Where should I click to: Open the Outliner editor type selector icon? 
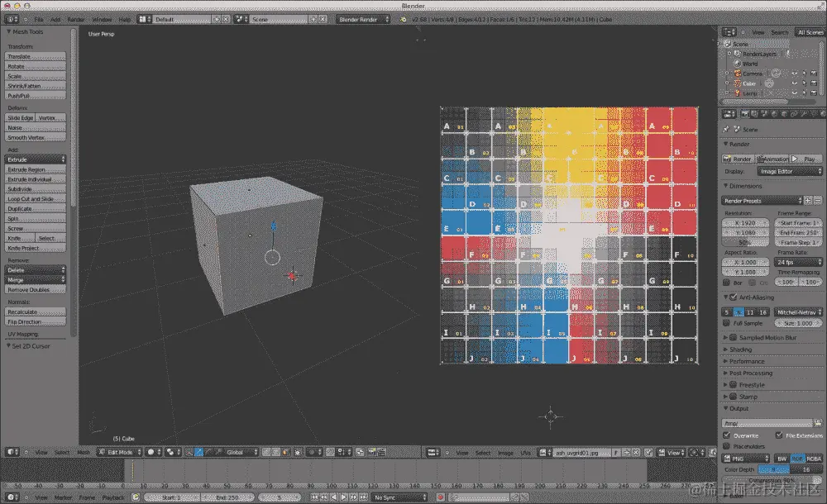point(729,32)
